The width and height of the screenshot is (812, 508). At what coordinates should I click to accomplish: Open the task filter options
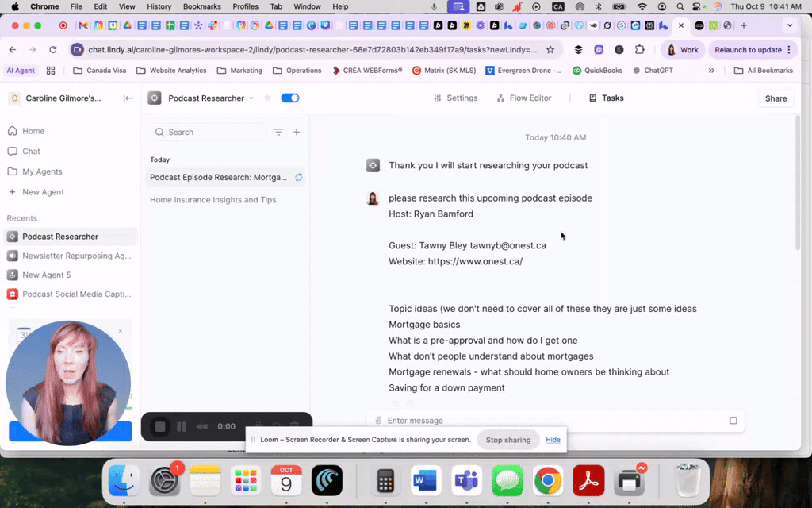coord(278,133)
